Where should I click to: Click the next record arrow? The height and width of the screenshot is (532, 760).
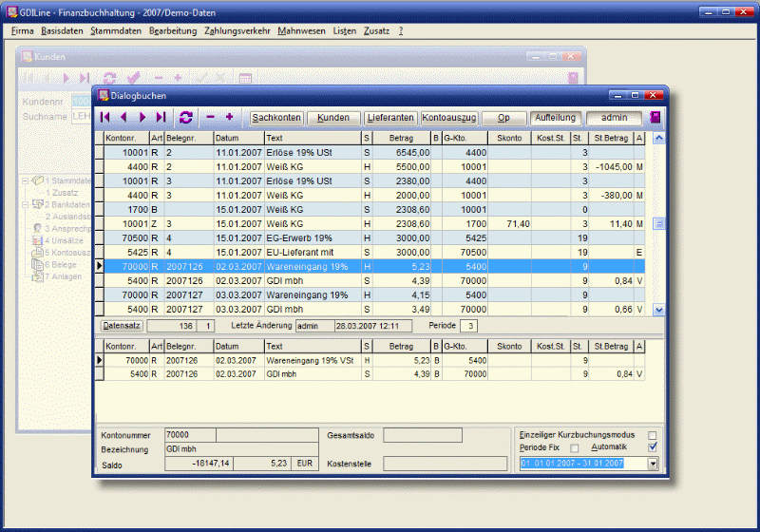point(142,117)
